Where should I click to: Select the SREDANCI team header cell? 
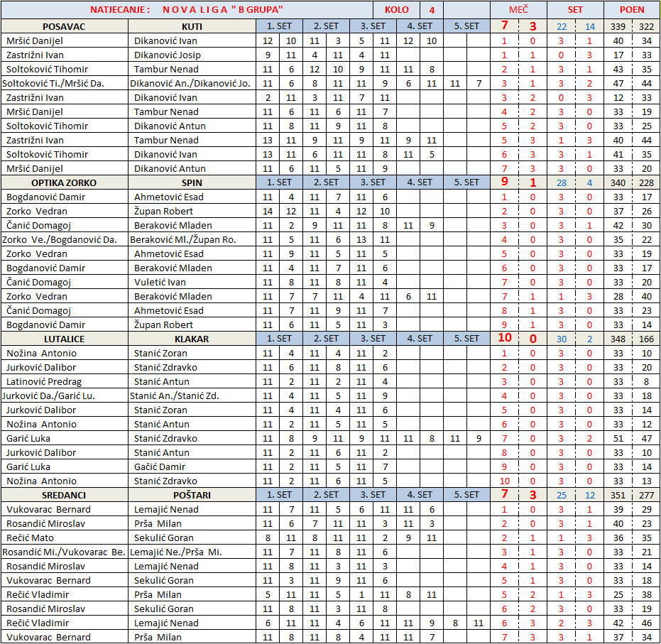click(64, 495)
